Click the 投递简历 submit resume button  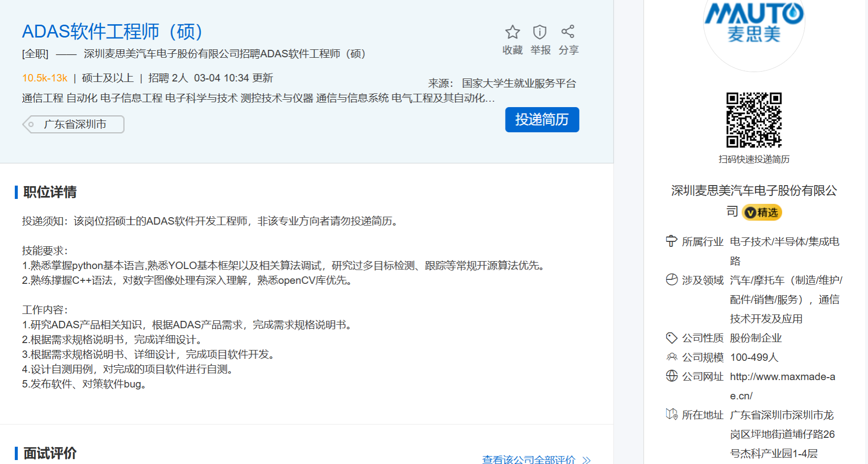pyautogui.click(x=542, y=119)
